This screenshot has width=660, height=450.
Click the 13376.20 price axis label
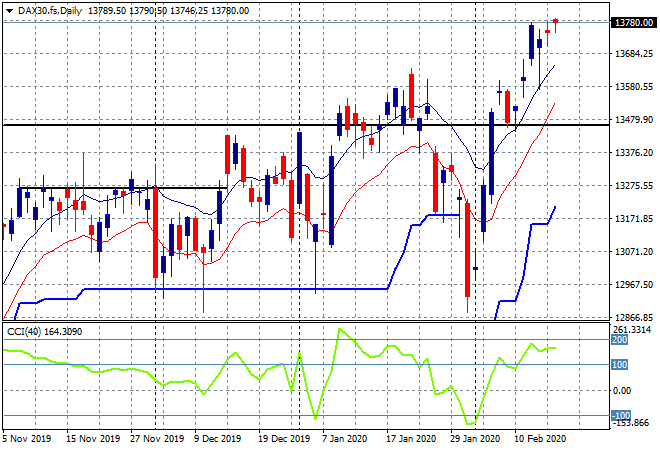634,152
